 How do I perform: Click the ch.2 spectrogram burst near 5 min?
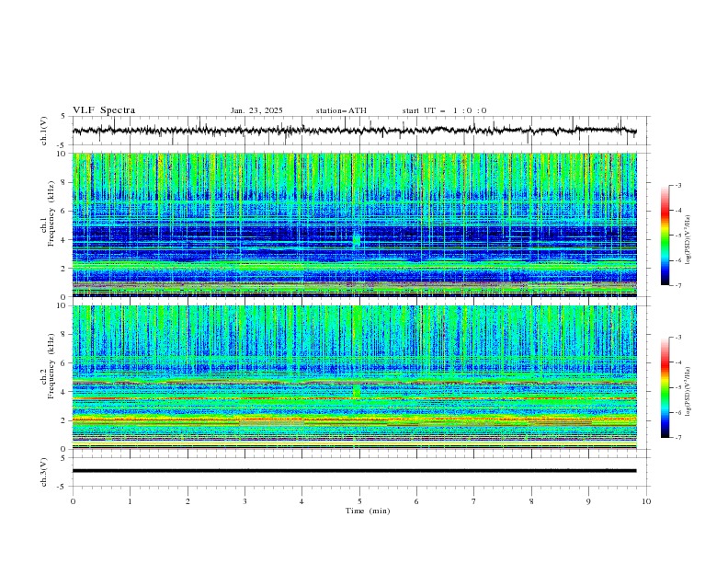(x=357, y=391)
